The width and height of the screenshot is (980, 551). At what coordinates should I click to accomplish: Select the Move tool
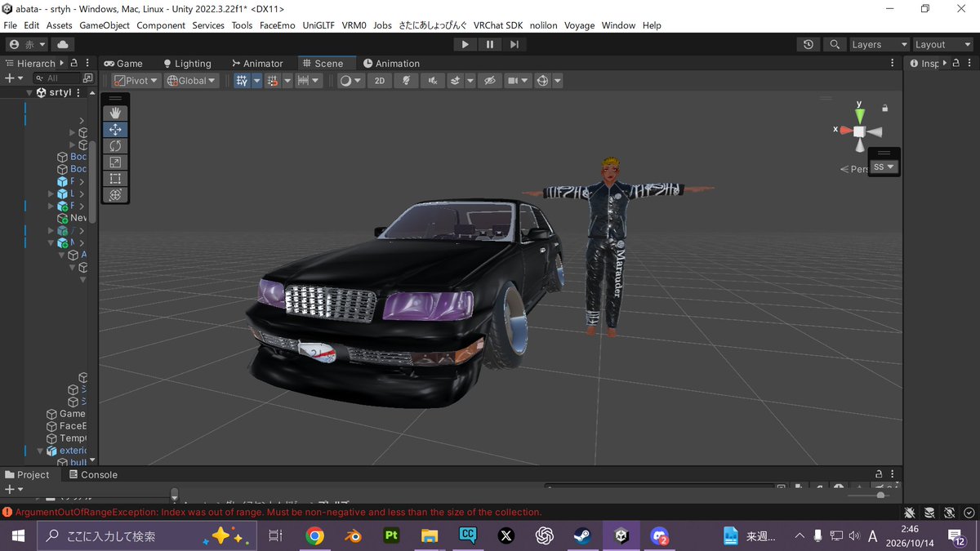point(115,129)
